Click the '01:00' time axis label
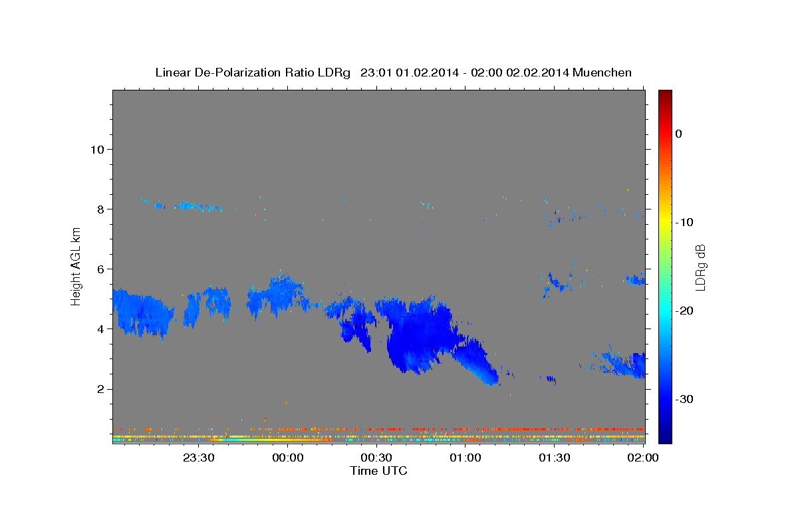The height and width of the screenshot is (532, 798). pos(465,457)
